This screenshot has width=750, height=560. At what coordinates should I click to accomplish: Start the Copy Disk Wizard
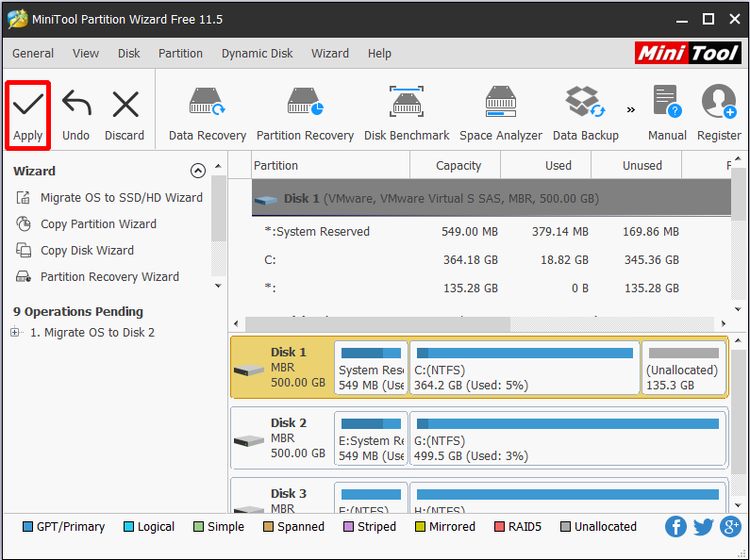coord(87,251)
